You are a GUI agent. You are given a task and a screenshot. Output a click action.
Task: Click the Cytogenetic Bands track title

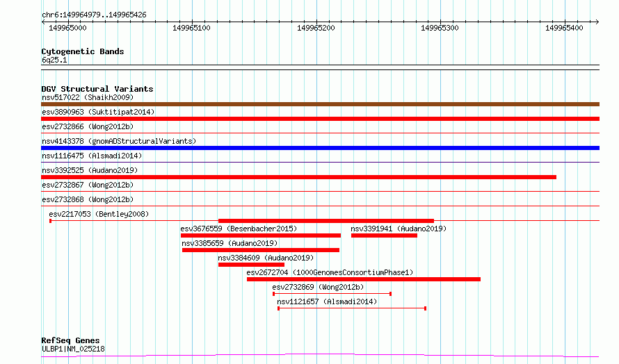[83, 51]
